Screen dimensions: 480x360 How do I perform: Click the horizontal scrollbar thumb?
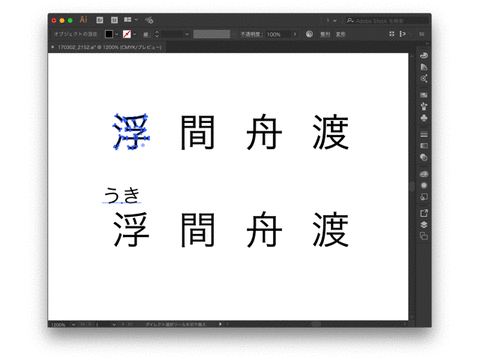pyautogui.click(x=316, y=324)
